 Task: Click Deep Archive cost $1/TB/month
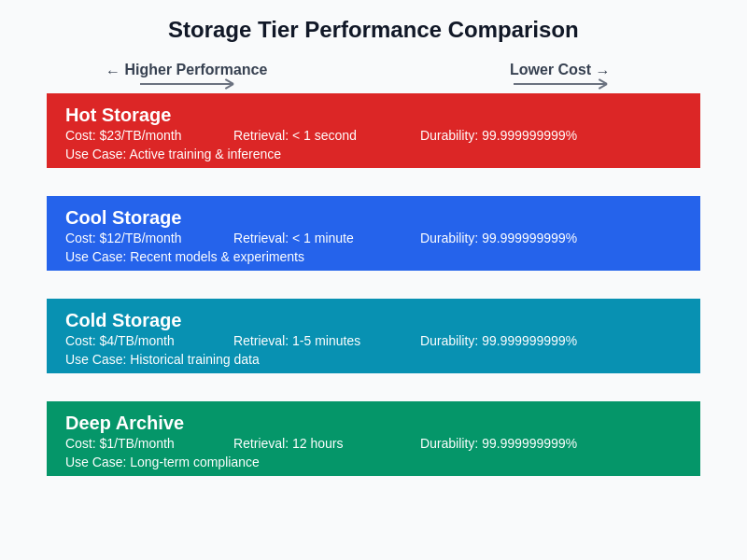[120, 443]
